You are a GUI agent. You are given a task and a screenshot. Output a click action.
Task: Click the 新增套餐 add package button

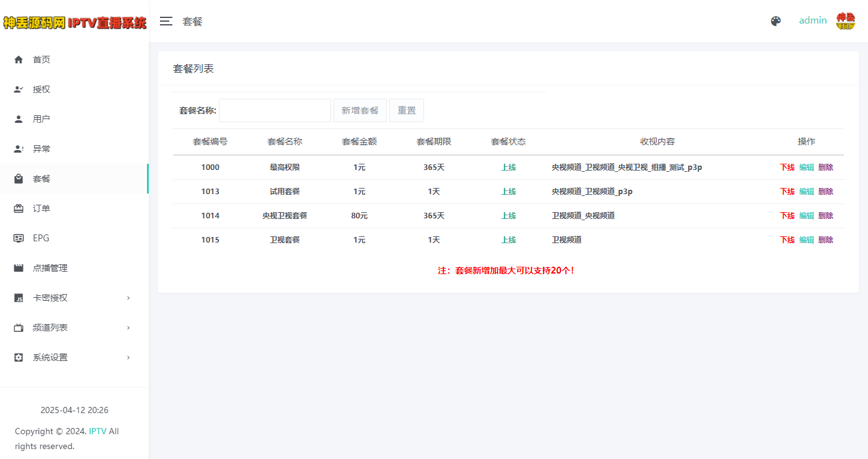[x=360, y=110]
